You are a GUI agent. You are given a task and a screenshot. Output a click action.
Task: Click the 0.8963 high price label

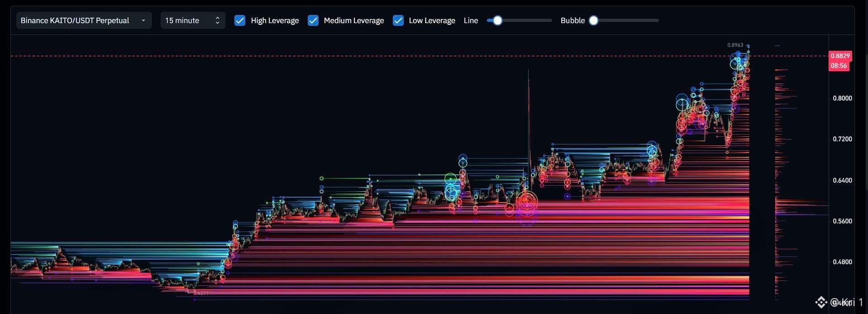pos(735,45)
